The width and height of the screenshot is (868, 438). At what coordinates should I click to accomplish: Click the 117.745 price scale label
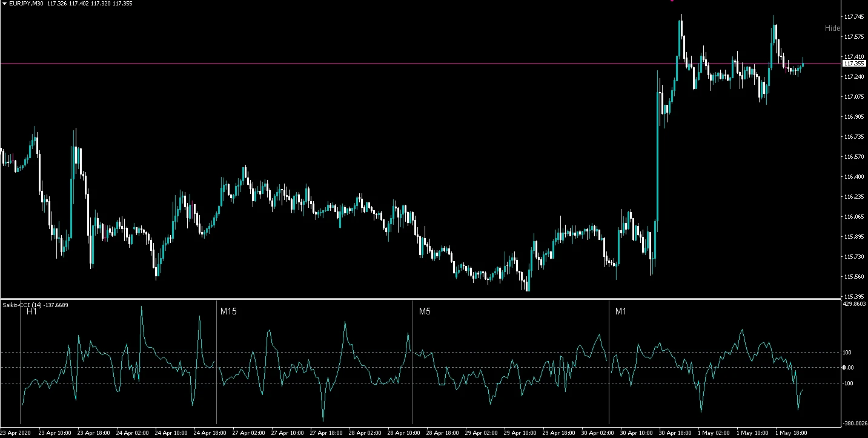point(853,17)
